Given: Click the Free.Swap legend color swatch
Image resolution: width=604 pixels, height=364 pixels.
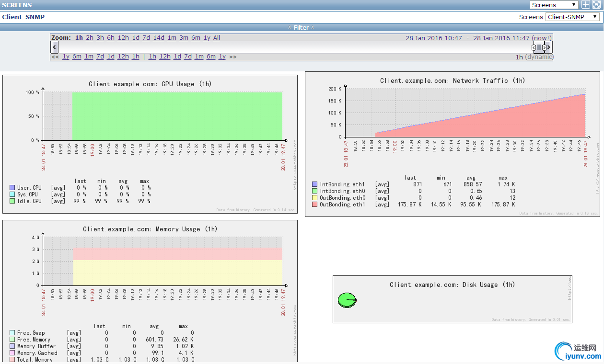Looking at the screenshot, I should pyautogui.click(x=12, y=333).
